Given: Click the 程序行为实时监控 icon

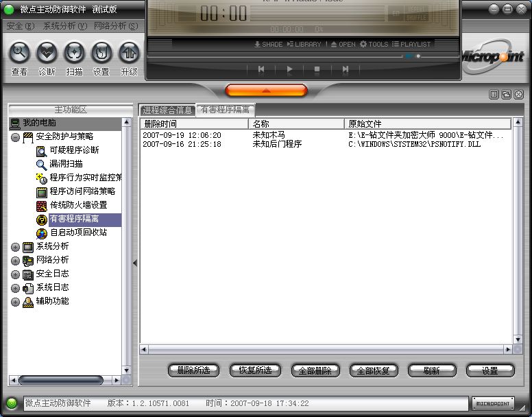Looking at the screenshot, I should pyautogui.click(x=41, y=178).
